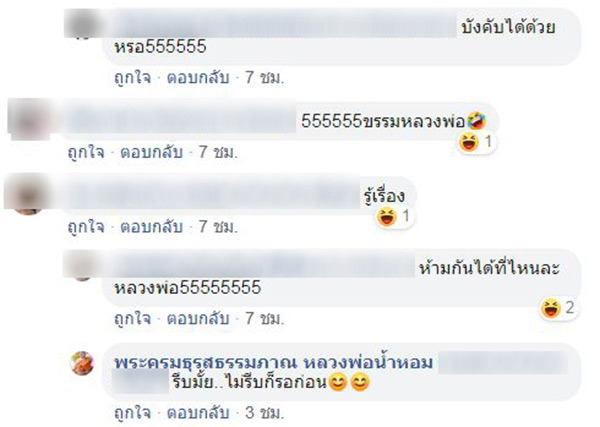600x427 pixels.
Task: Click blurred profile avatar beside 'รู้เรื่อง' comment
Action: tap(28, 194)
